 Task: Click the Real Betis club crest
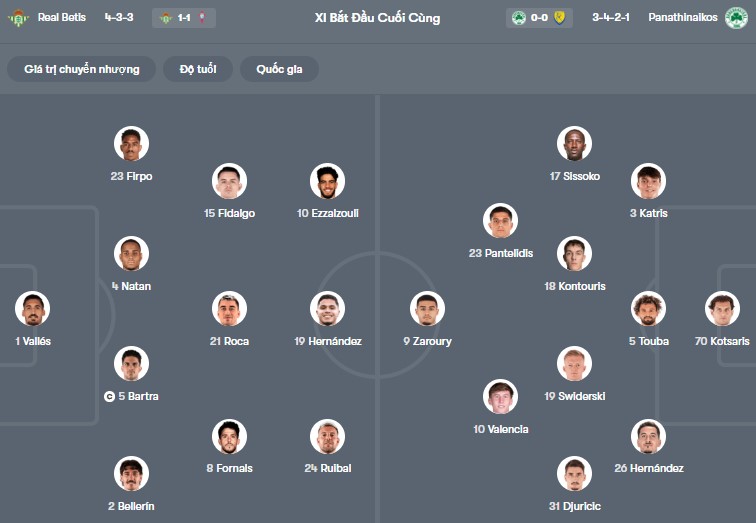tap(18, 18)
